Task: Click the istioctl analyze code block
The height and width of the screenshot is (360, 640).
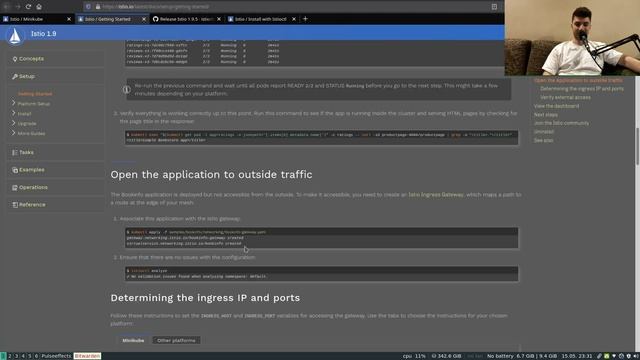Action: (322, 273)
